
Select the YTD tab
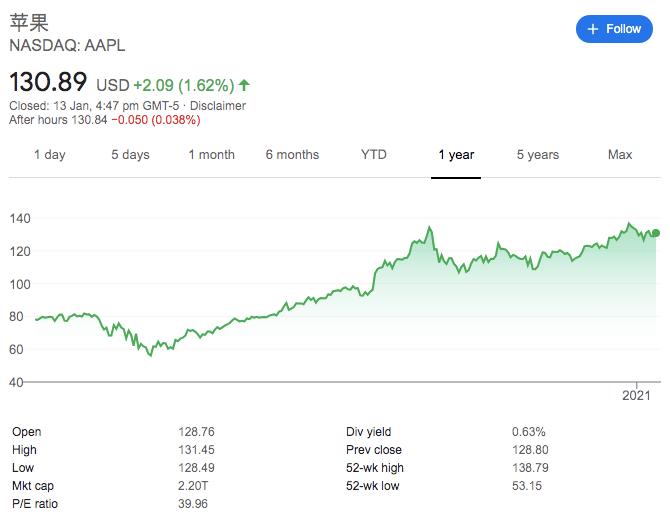(x=373, y=154)
